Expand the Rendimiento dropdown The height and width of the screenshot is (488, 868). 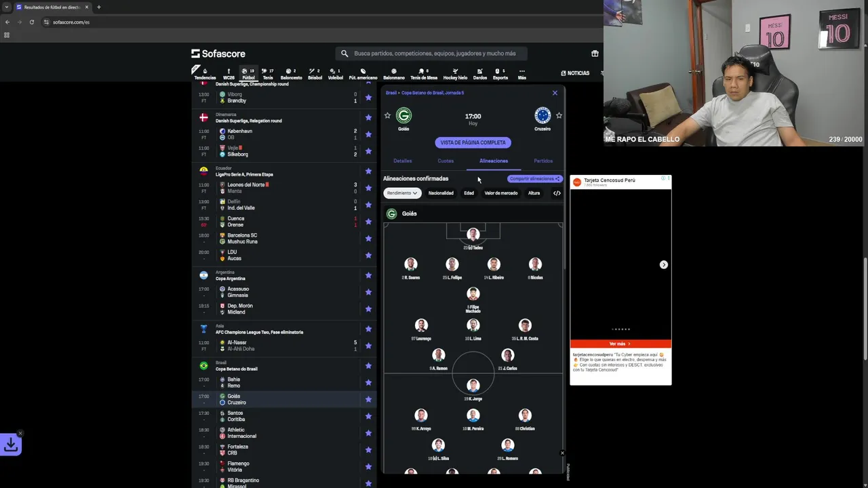click(x=402, y=193)
